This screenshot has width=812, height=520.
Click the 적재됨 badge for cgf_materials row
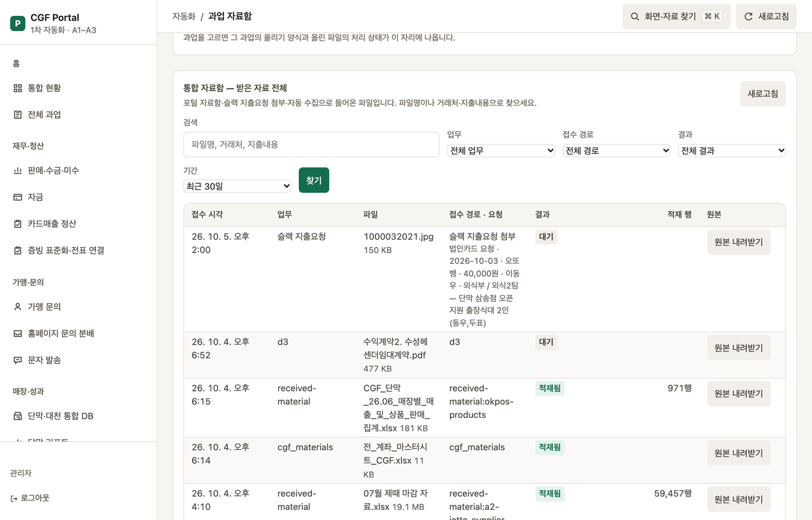pos(550,447)
